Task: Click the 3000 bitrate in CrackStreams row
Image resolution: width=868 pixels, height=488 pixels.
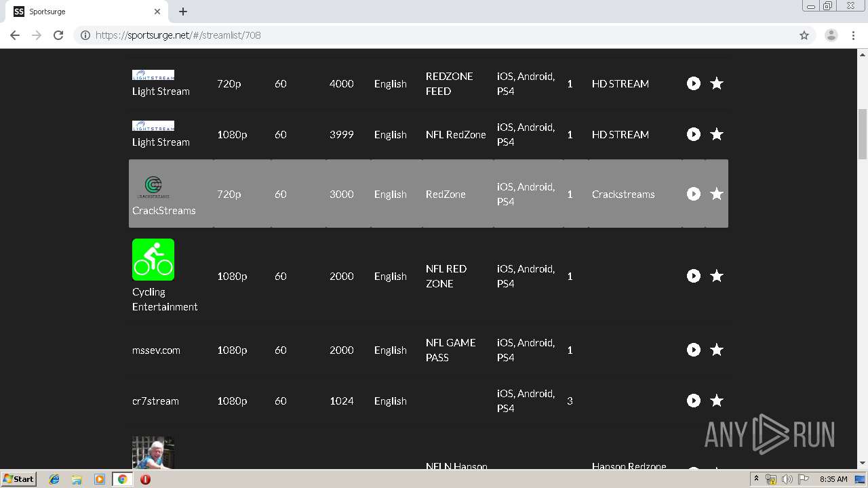Action: pyautogui.click(x=342, y=195)
